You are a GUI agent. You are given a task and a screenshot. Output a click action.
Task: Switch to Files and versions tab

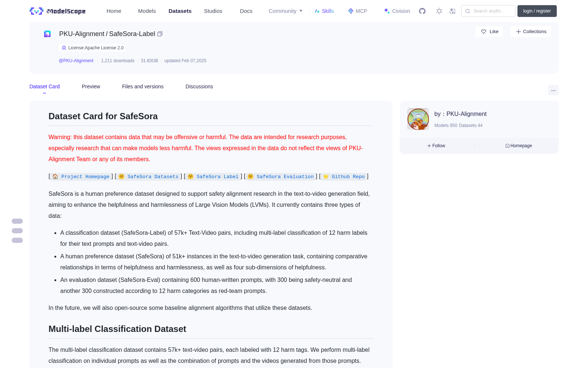point(143,86)
